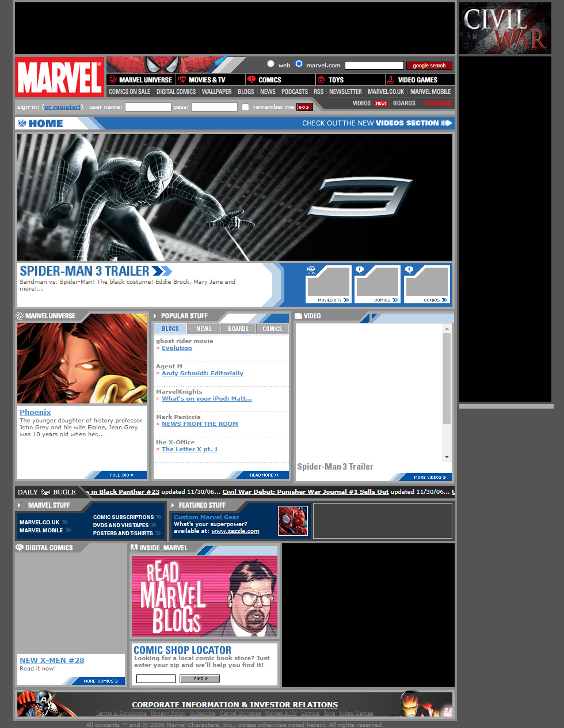The image size is (564, 728).
Task: Click the Video panel scroll up arrow
Action: coord(447,329)
